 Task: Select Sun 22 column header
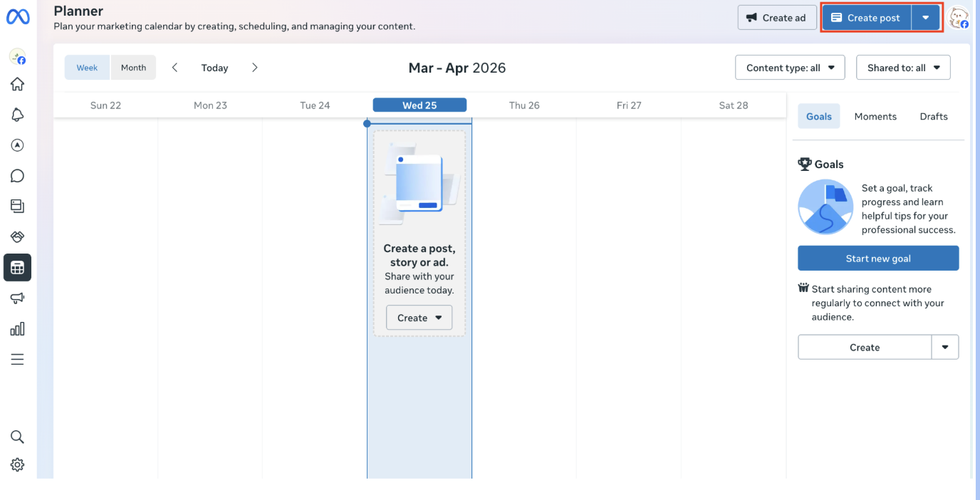pos(105,105)
